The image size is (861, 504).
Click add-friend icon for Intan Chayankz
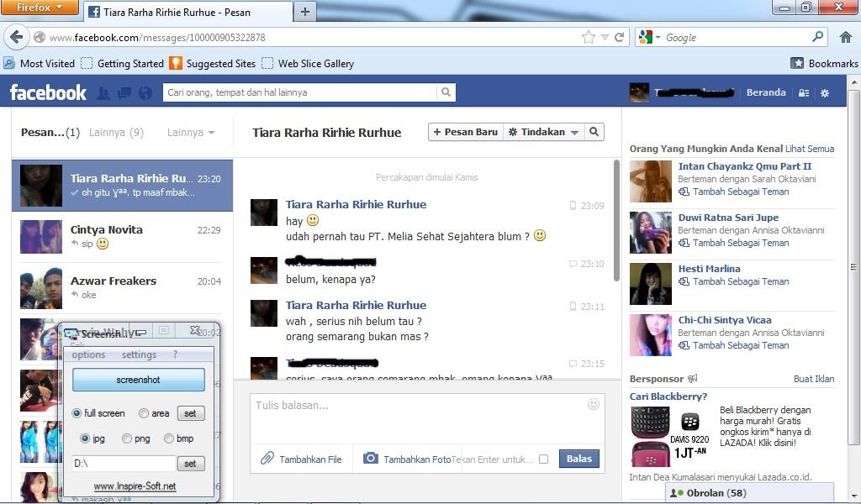click(684, 192)
